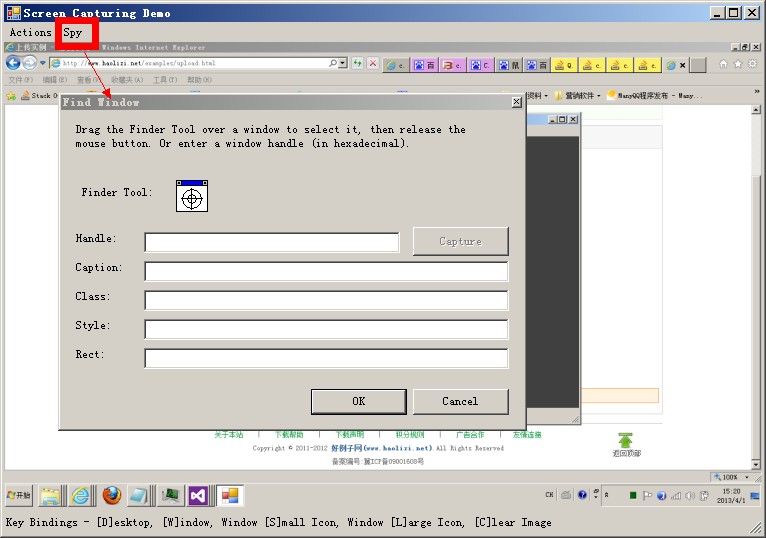The width and height of the screenshot is (766, 538).
Task: Click into the Rect field
Action: 326,358
